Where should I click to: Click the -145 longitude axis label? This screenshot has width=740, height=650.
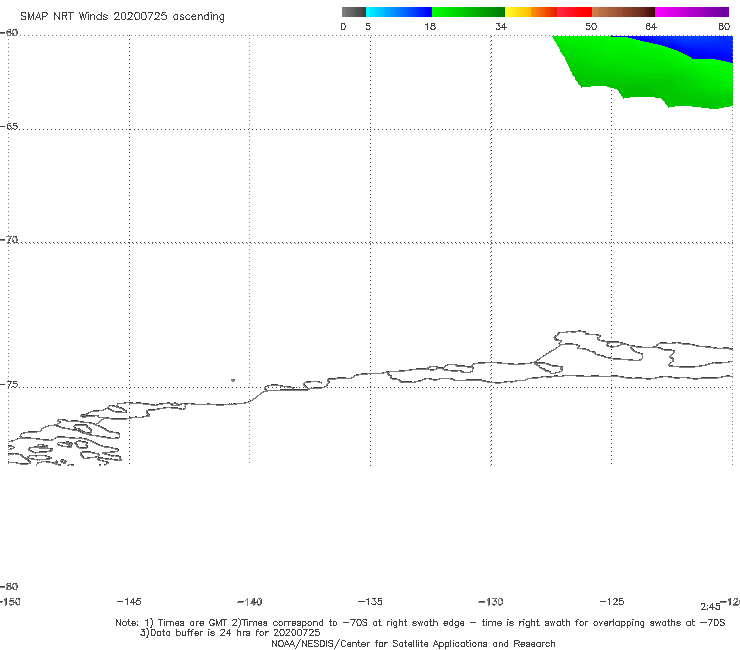(129, 602)
